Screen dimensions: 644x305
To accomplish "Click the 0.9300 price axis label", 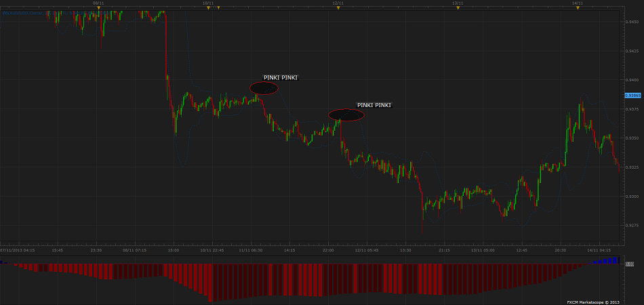I will click(x=632, y=197).
